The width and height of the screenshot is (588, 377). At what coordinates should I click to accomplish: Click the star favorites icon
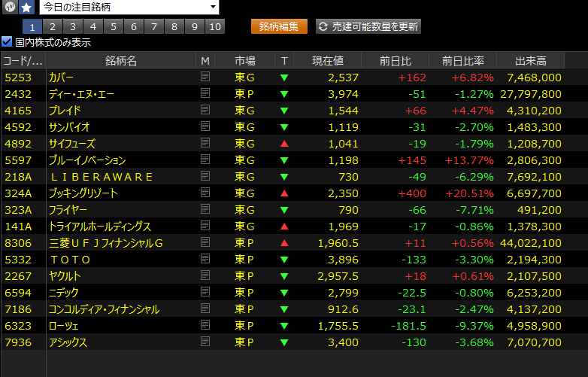26,7
